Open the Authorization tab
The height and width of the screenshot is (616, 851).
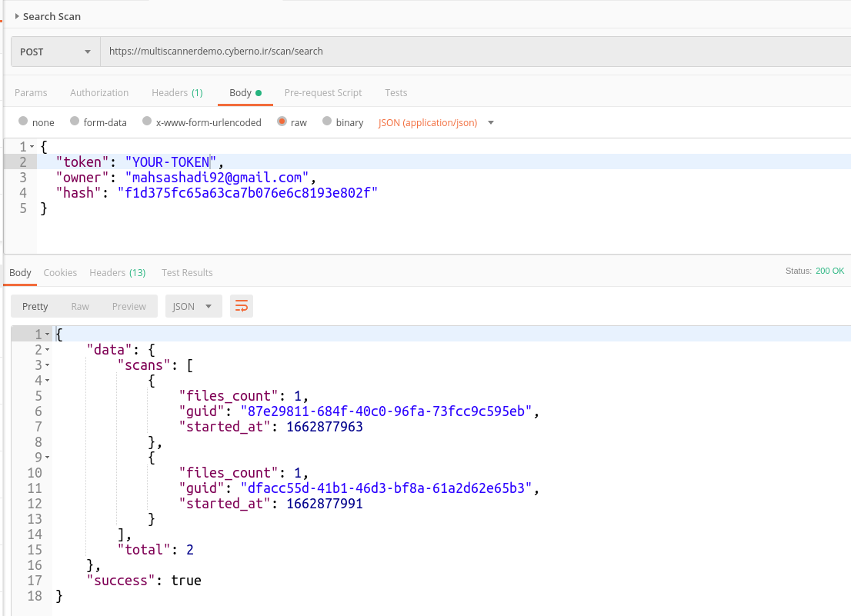(99, 92)
